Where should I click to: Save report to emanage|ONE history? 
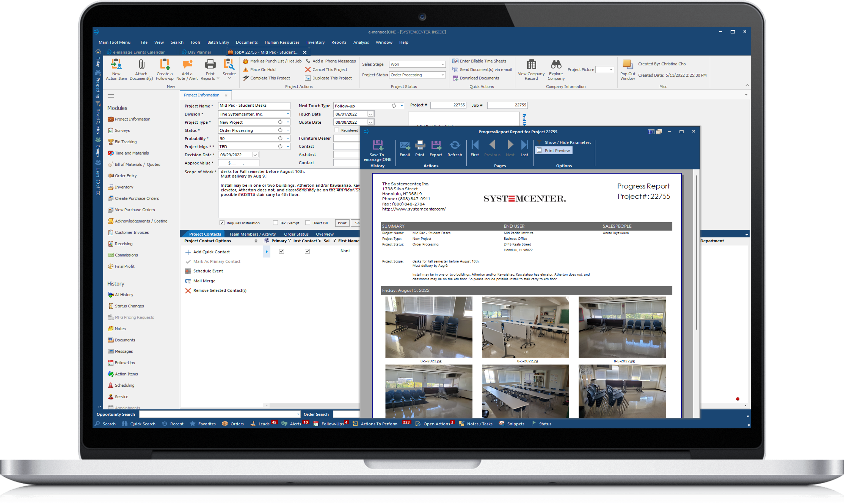[x=377, y=150]
